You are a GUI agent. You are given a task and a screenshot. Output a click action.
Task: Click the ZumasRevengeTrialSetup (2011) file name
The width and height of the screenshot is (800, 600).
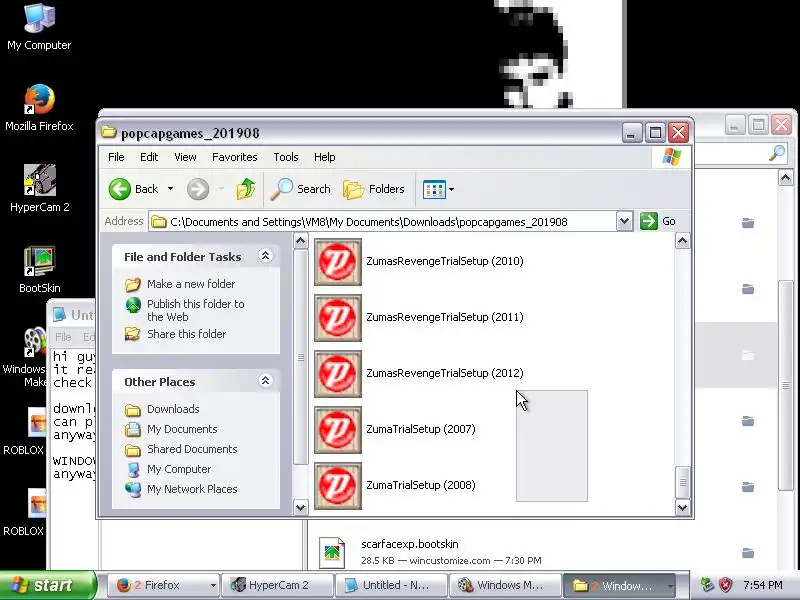click(444, 317)
